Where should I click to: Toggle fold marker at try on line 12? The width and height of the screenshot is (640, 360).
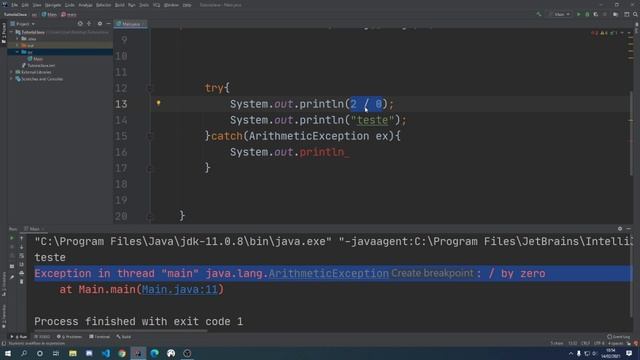pos(150,88)
